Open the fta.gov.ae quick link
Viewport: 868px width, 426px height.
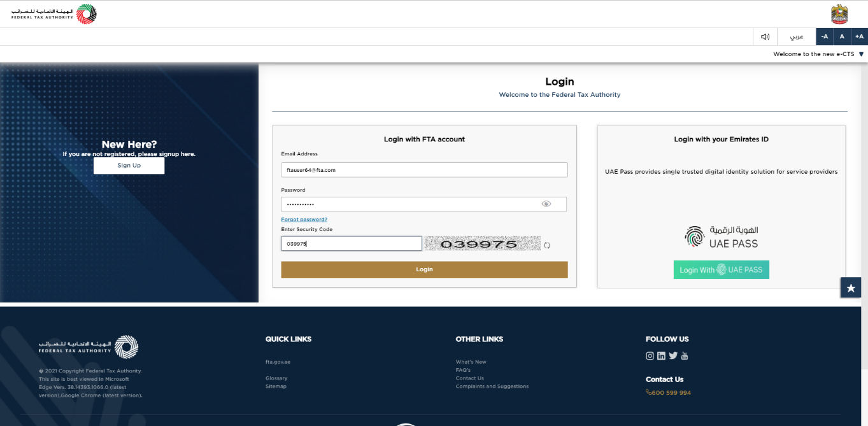[278, 362]
